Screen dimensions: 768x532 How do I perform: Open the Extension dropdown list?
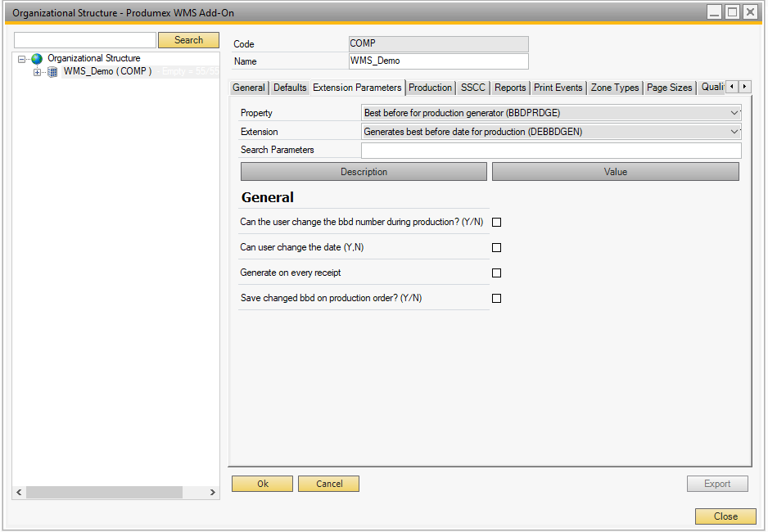point(734,132)
